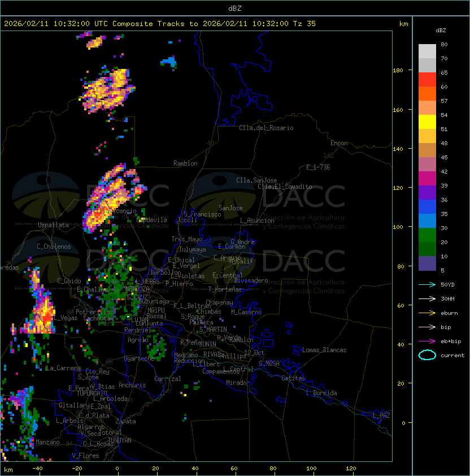Click the C_Chilenos label

pyautogui.click(x=54, y=246)
